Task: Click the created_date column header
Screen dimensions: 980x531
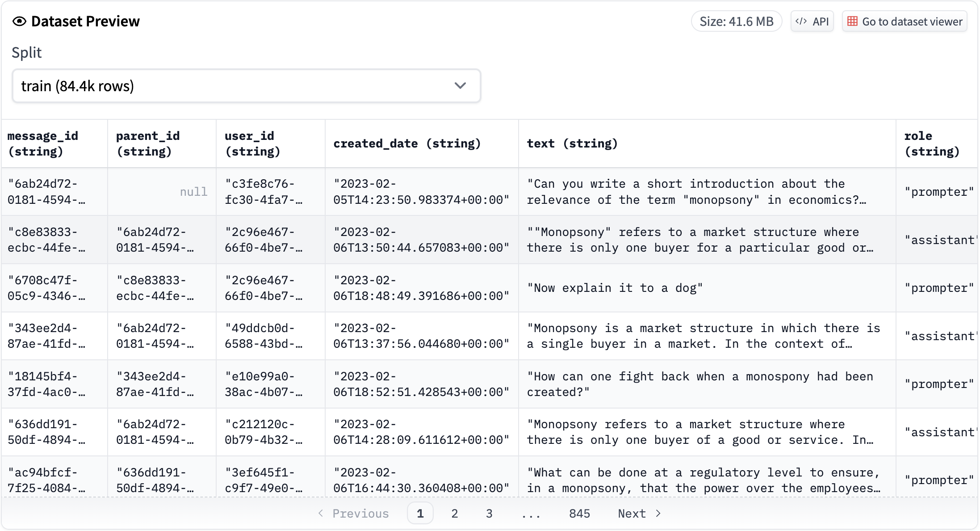Action: tap(406, 143)
